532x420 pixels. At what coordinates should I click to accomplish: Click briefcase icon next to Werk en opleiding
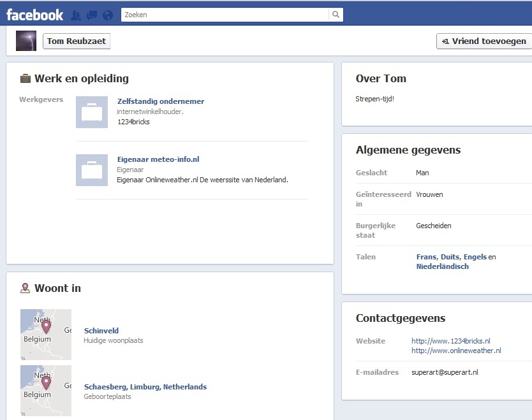(x=26, y=78)
